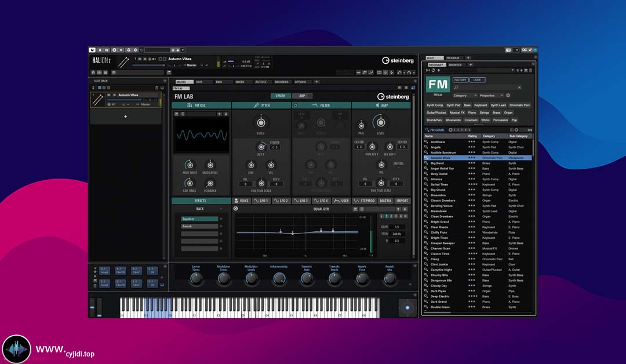This screenshot has width=626, height=364.
Task: Click the camera icon at top right
Action: tap(508, 50)
